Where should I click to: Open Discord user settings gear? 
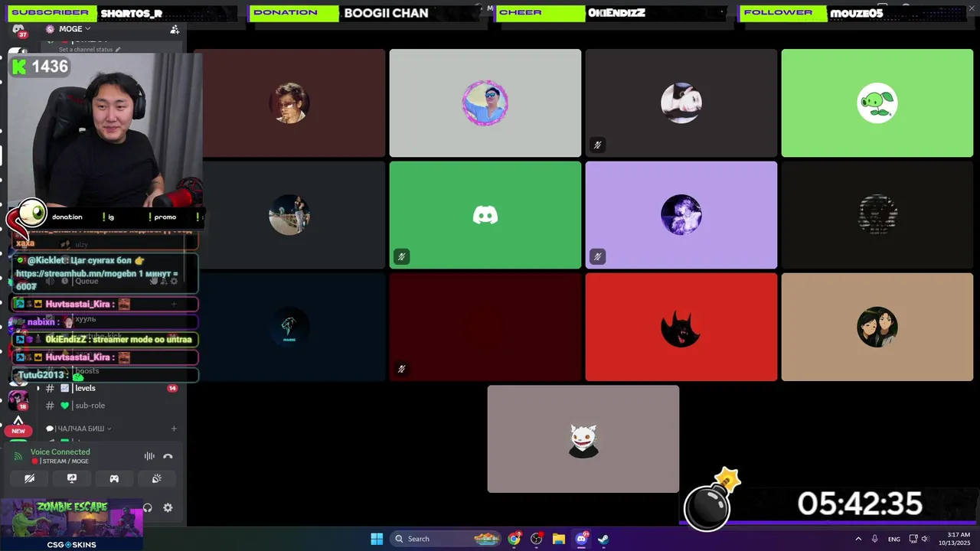point(168,507)
